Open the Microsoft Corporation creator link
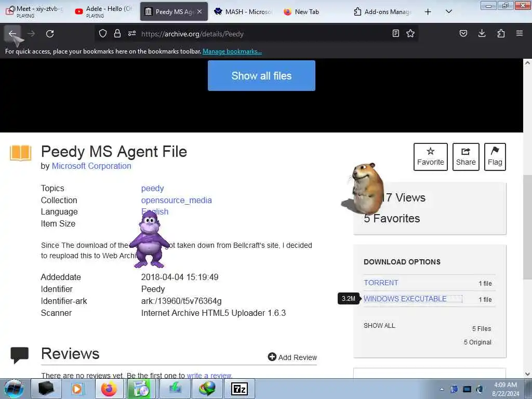 click(91, 166)
